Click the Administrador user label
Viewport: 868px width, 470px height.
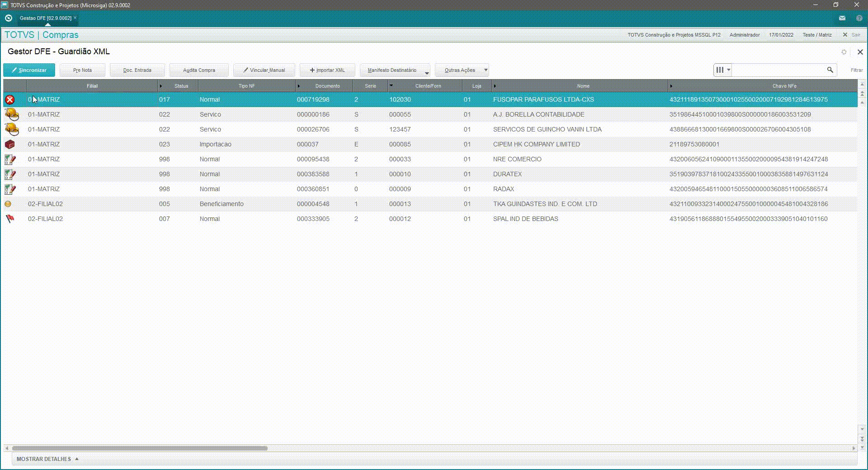coord(745,35)
